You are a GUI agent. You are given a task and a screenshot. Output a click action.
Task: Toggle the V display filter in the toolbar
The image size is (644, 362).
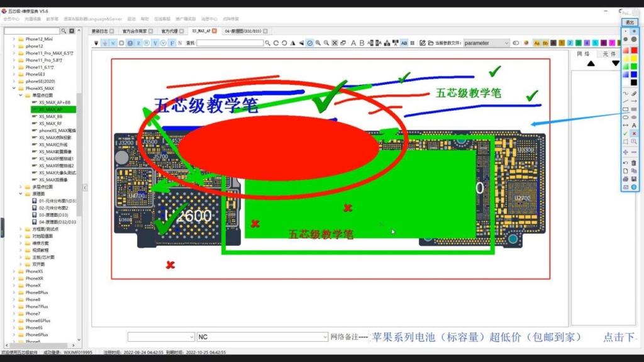click(155, 43)
